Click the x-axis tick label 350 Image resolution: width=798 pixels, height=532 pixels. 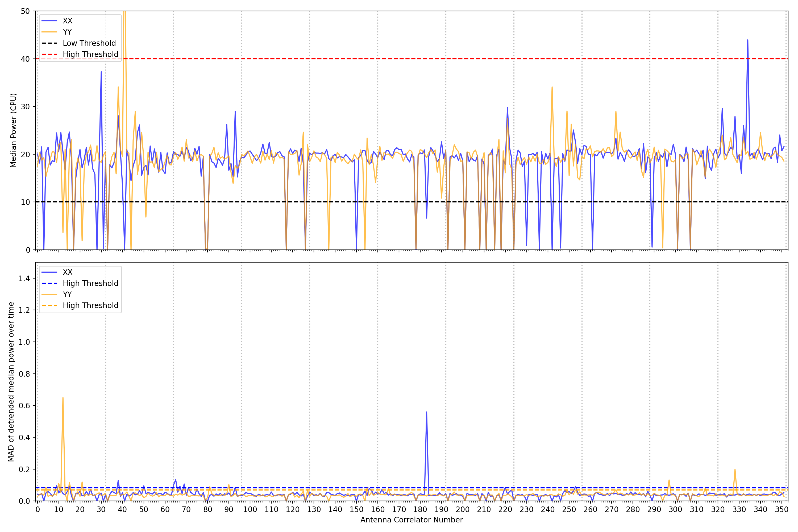coord(782,509)
